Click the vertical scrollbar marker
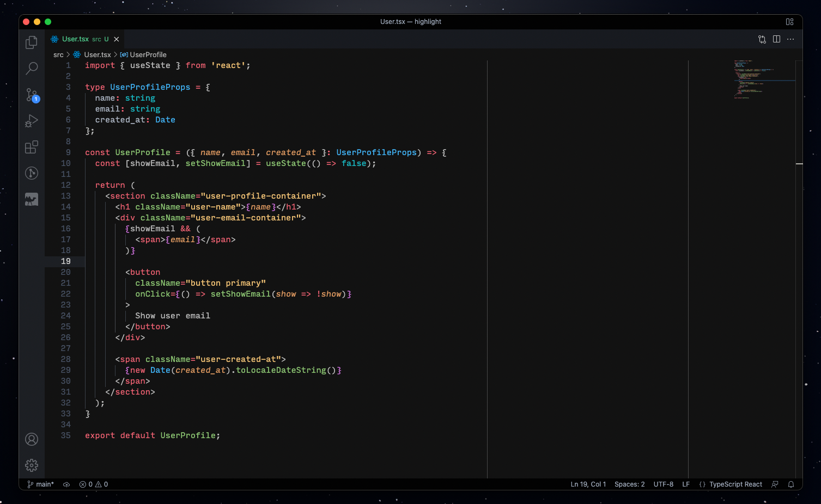This screenshot has width=821, height=504. (799, 164)
